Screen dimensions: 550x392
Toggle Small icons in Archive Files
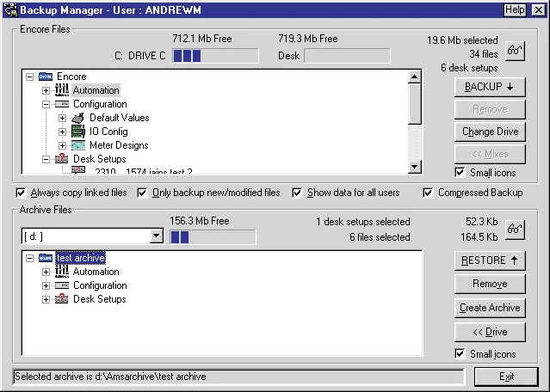click(460, 354)
